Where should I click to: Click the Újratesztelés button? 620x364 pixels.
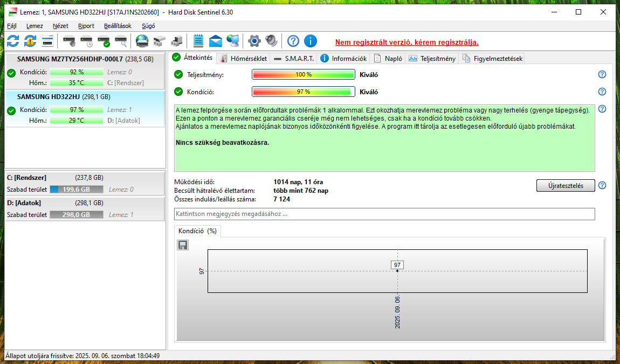566,186
